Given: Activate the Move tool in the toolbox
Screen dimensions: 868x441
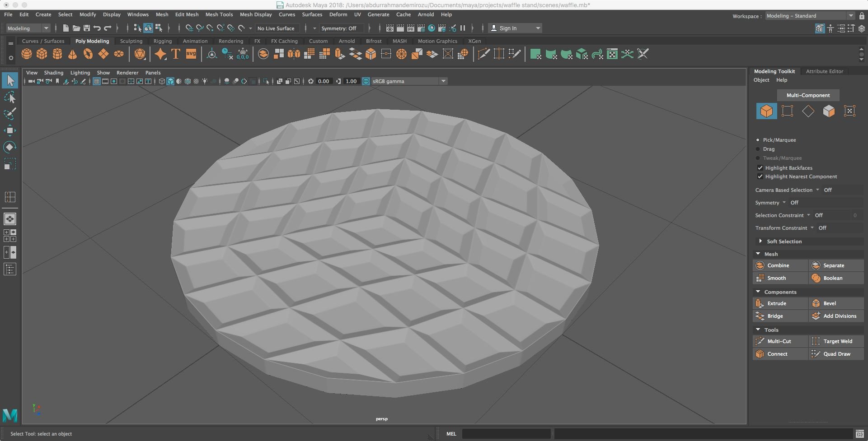Looking at the screenshot, I should point(10,131).
